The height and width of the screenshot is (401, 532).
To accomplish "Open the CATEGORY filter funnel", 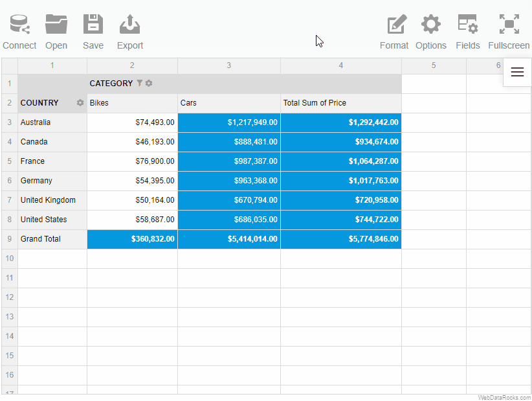I will pos(139,83).
